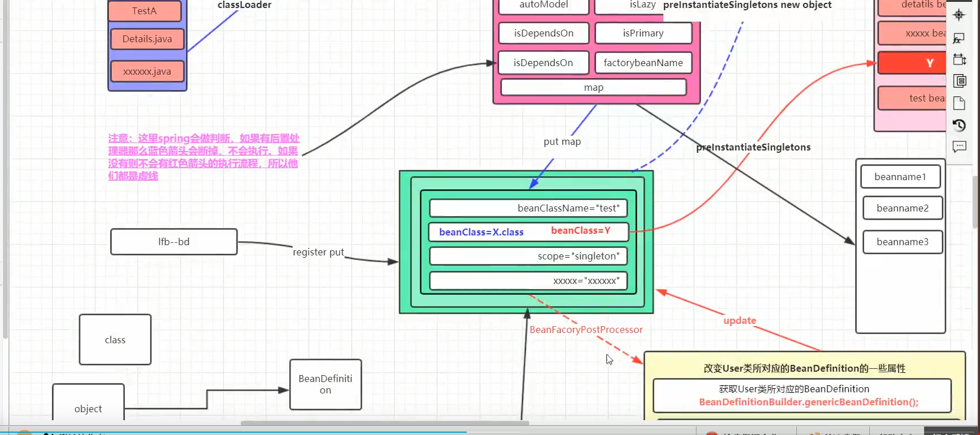Select the xxxxx="xxxxxx" box
Image resolution: width=980 pixels, height=435 pixels.
point(528,280)
